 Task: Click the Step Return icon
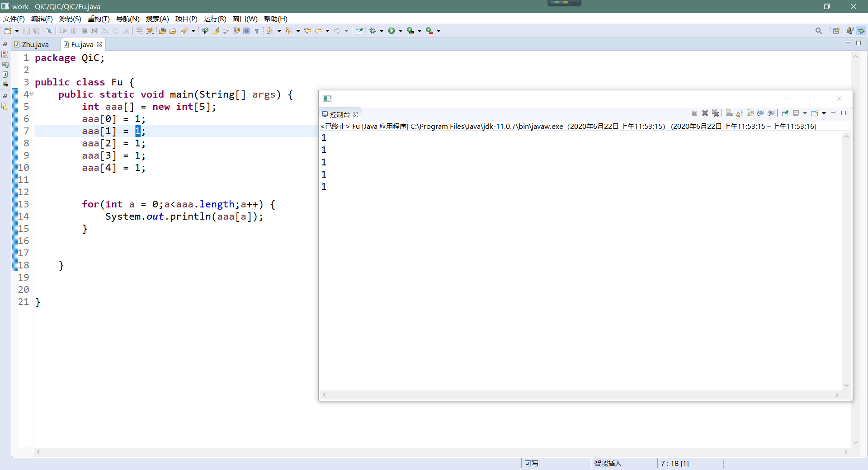pyautogui.click(x=126, y=31)
